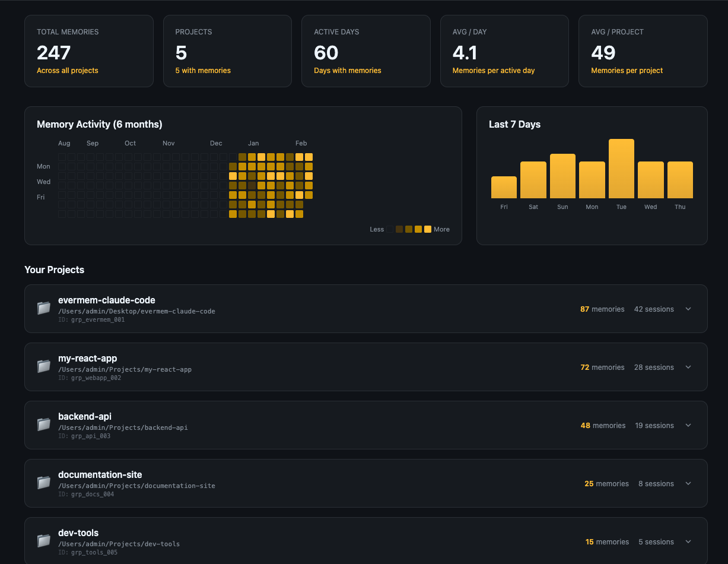The width and height of the screenshot is (728, 564).
Task: Click the evermem-claude-code folder icon
Action: (x=44, y=308)
